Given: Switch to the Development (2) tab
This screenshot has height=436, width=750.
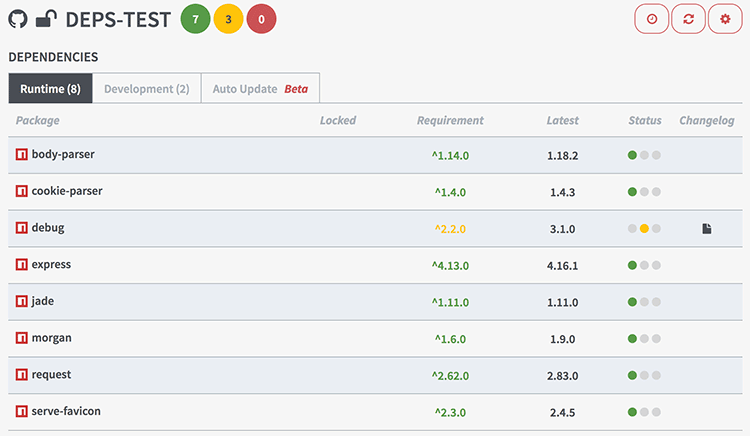Looking at the screenshot, I should pyautogui.click(x=147, y=88).
